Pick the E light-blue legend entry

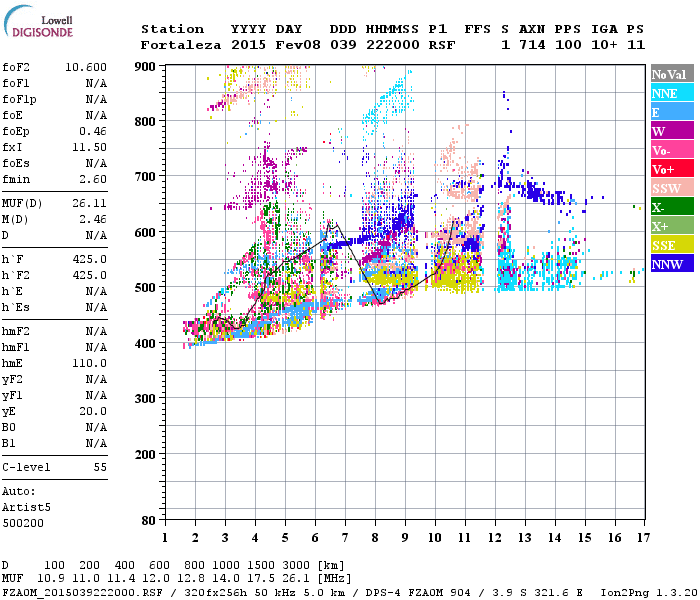[672, 112]
